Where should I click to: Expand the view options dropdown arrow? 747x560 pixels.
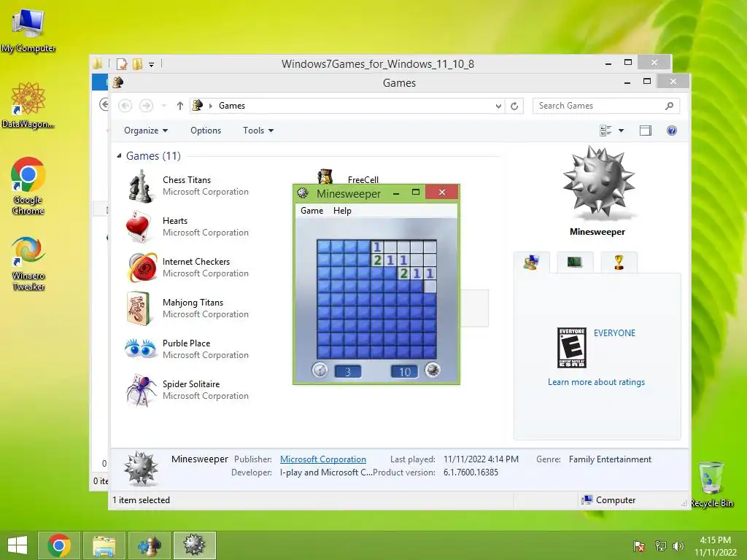tap(622, 131)
